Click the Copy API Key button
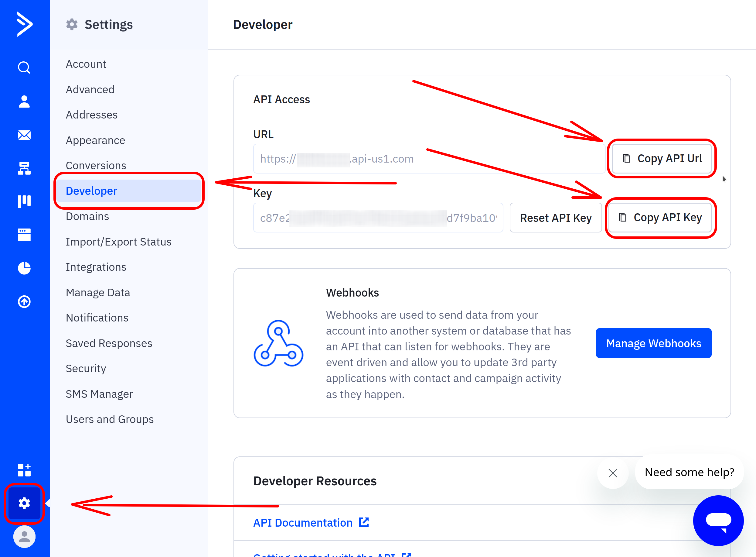756x557 pixels. coord(660,218)
